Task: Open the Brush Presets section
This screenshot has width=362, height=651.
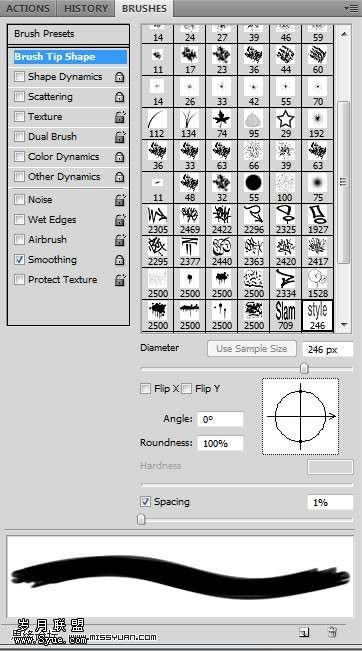Action: pos(68,34)
